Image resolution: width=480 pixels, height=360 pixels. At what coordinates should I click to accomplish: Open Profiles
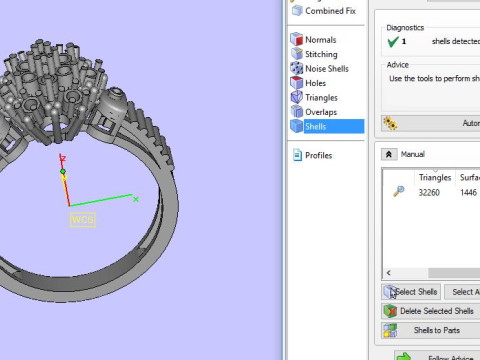(x=318, y=155)
